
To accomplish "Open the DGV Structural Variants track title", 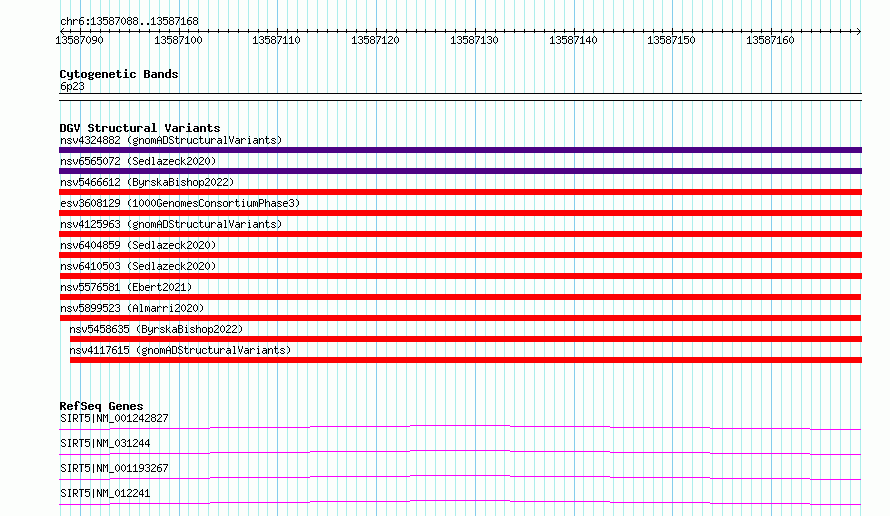I will click(x=140, y=128).
